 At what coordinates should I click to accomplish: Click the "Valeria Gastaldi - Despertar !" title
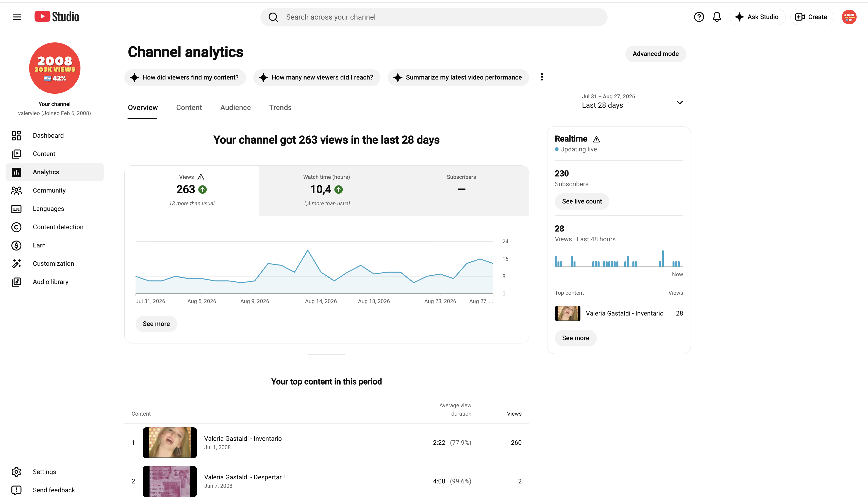pos(244,477)
